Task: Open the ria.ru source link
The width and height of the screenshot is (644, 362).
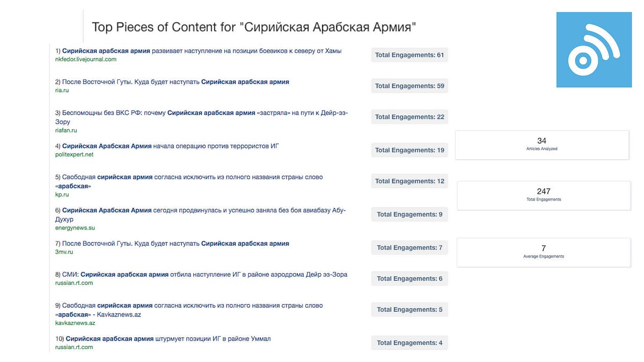Action: point(62,91)
